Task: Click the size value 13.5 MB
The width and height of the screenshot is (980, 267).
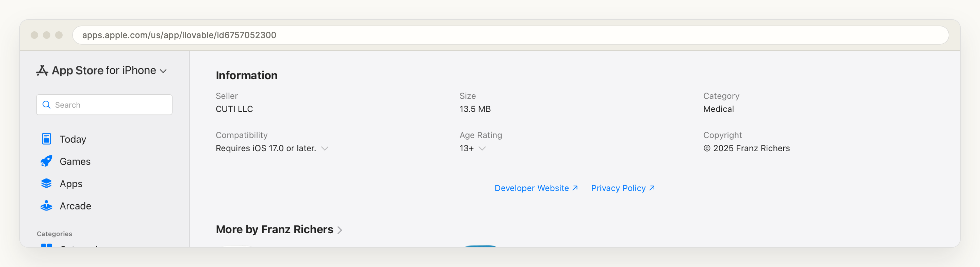Action: click(x=475, y=109)
